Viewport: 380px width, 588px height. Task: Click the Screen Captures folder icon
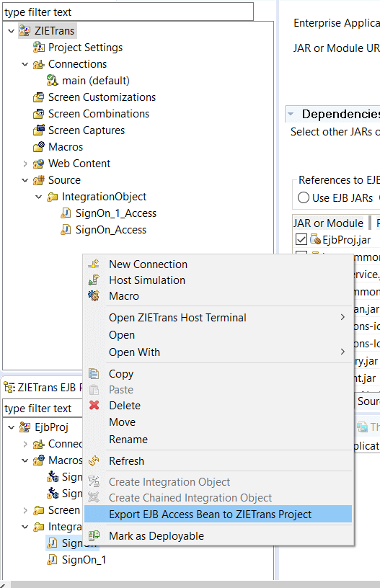pos(38,130)
